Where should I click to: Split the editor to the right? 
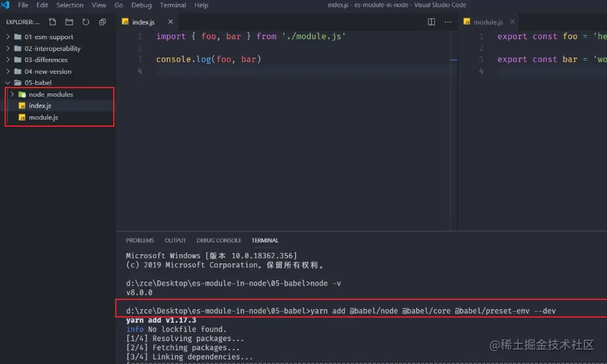pos(431,22)
